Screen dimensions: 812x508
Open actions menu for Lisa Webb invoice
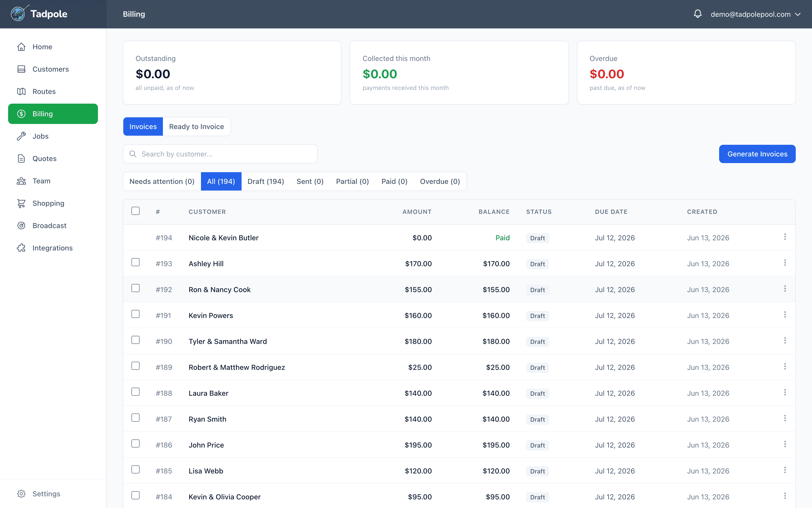[x=785, y=470]
